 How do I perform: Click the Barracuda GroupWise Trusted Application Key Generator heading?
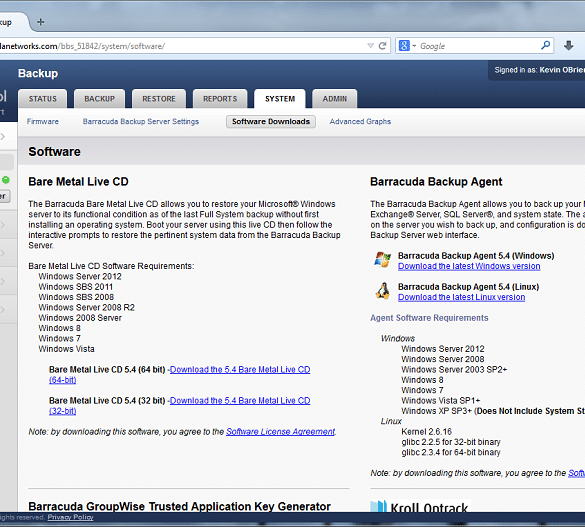tap(179, 506)
